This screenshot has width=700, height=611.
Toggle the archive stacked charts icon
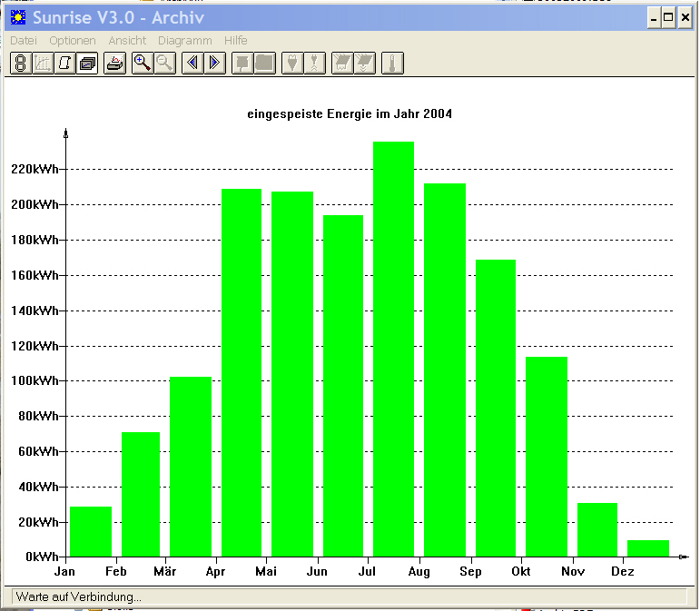tap(87, 63)
